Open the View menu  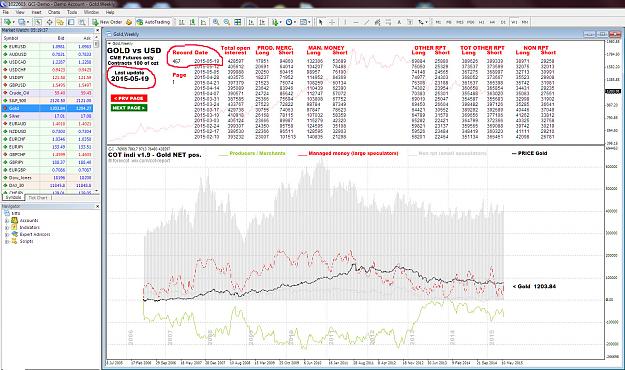(20, 12)
